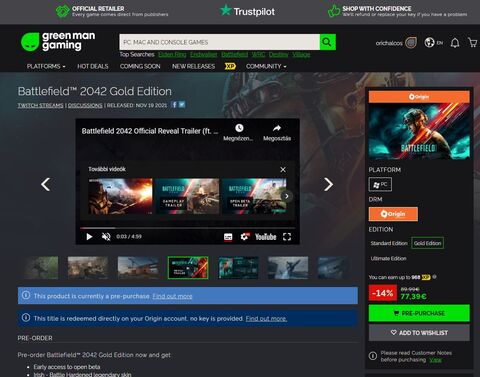This screenshot has width=480, height=377.
Task: Search top term Elden Ring
Action: pyautogui.click(x=172, y=54)
